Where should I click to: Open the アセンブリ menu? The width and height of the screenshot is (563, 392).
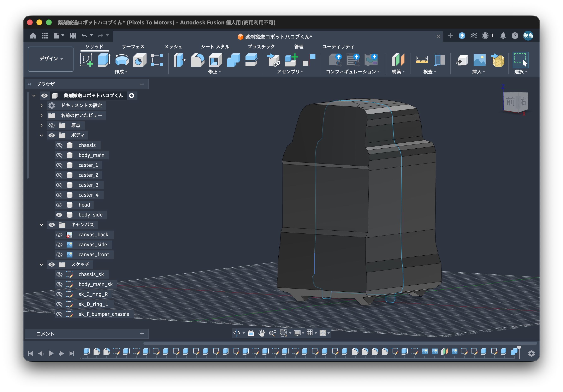coord(290,72)
